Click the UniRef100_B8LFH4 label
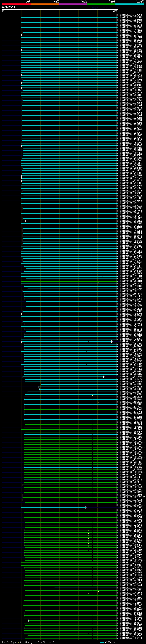The width and height of the screenshot is (146, 644). coord(131,37)
